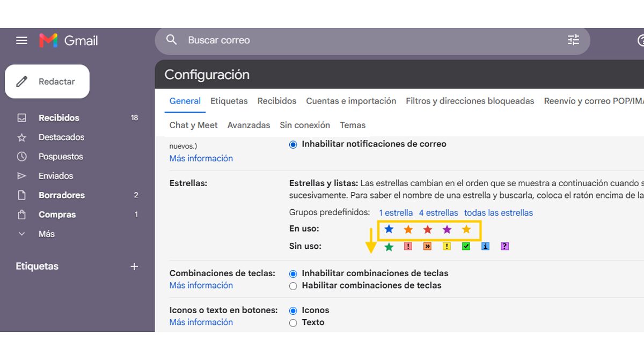Click the search magnifier icon

[x=171, y=40]
